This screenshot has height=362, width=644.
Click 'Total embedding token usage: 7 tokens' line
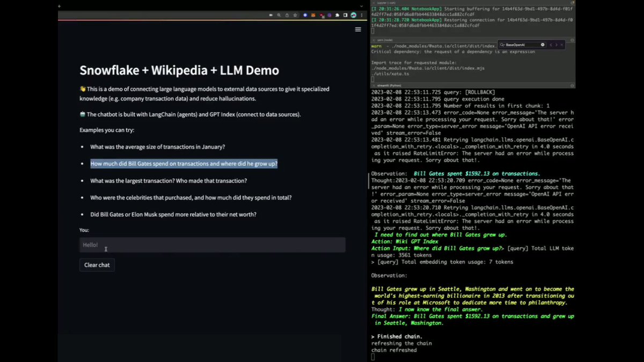point(442,262)
